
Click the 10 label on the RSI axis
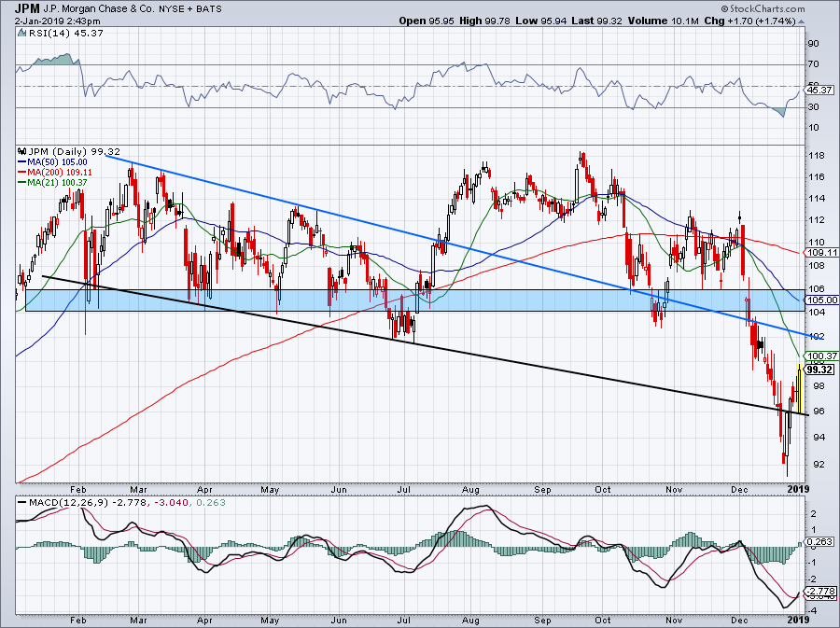coord(813,128)
